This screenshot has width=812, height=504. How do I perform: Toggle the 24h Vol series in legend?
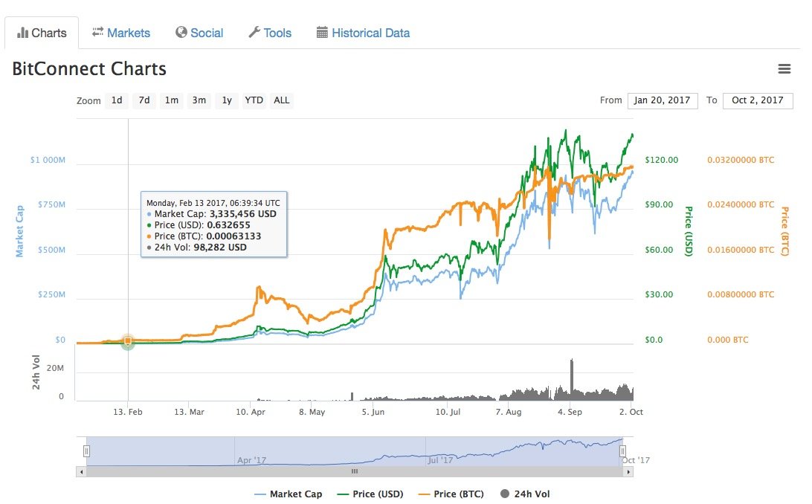524,494
